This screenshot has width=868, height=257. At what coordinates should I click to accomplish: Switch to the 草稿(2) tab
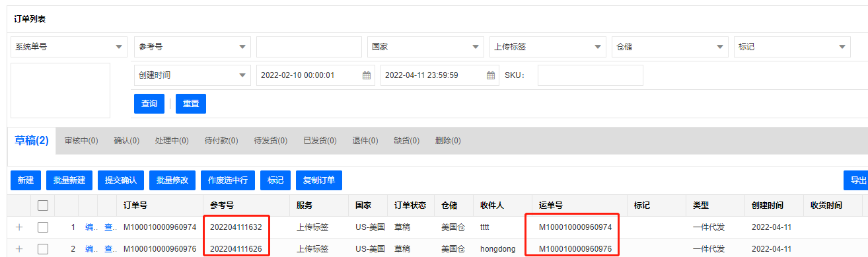tap(32, 140)
